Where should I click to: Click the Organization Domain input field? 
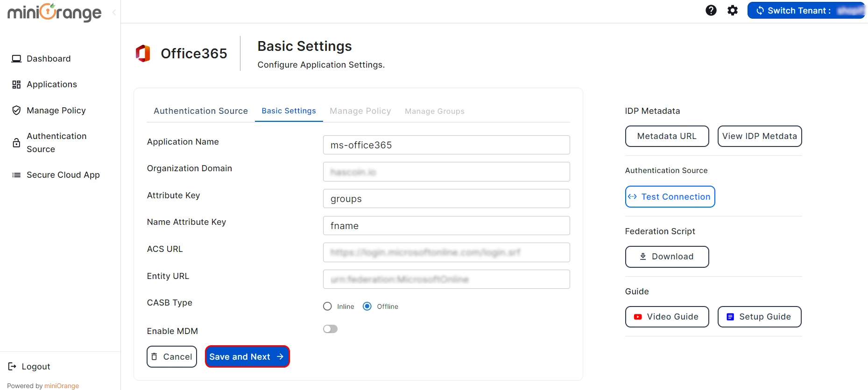pos(446,172)
